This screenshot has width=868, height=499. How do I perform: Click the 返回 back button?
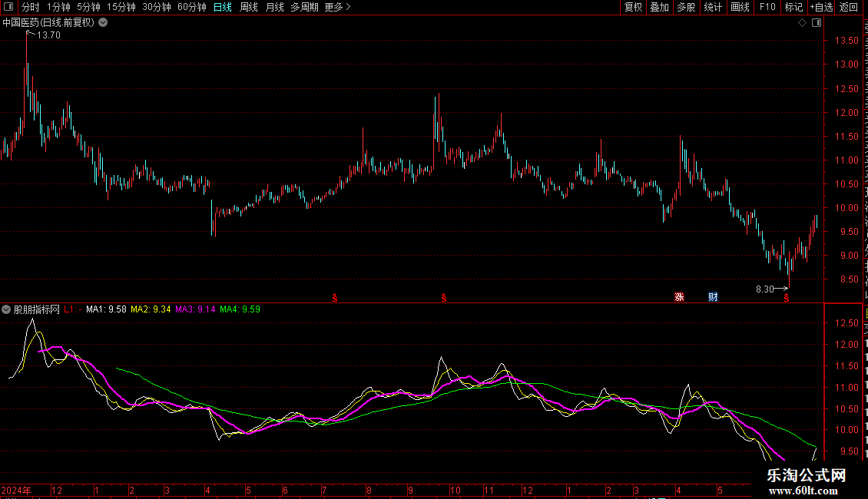click(849, 7)
